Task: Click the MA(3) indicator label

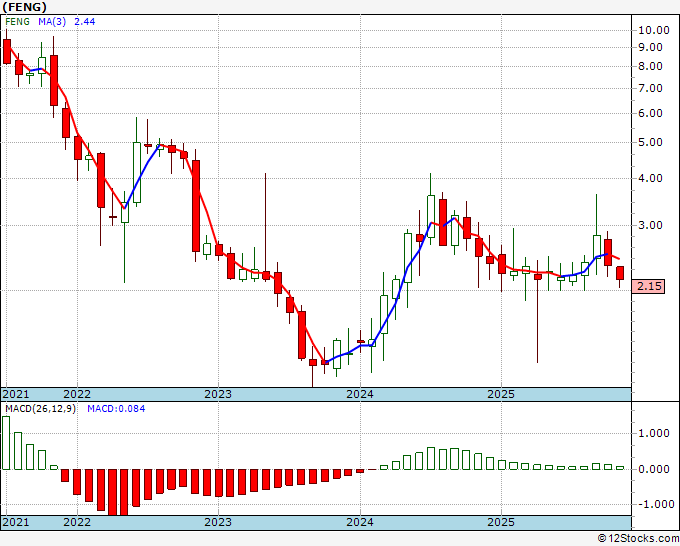Action: click(52, 22)
